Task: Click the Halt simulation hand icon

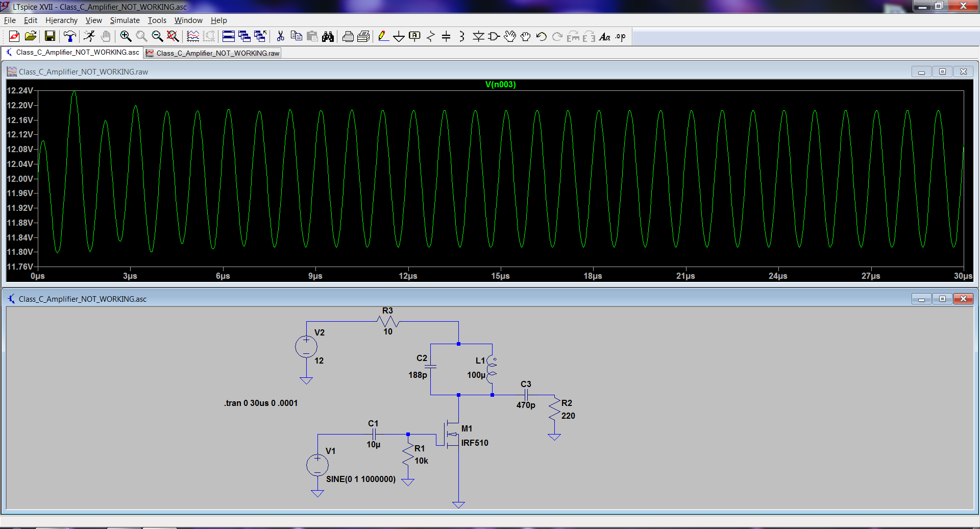Action: (106, 36)
